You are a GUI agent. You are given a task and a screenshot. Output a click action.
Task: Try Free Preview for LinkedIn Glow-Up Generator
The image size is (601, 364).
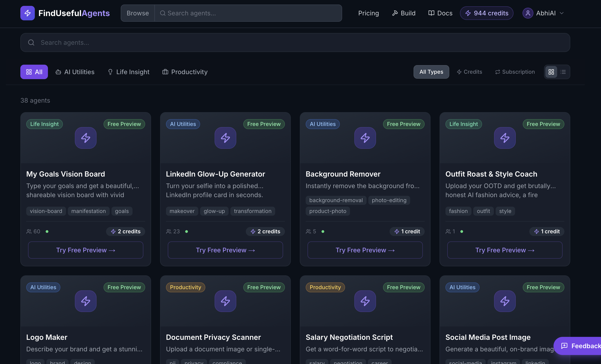pyautogui.click(x=225, y=250)
